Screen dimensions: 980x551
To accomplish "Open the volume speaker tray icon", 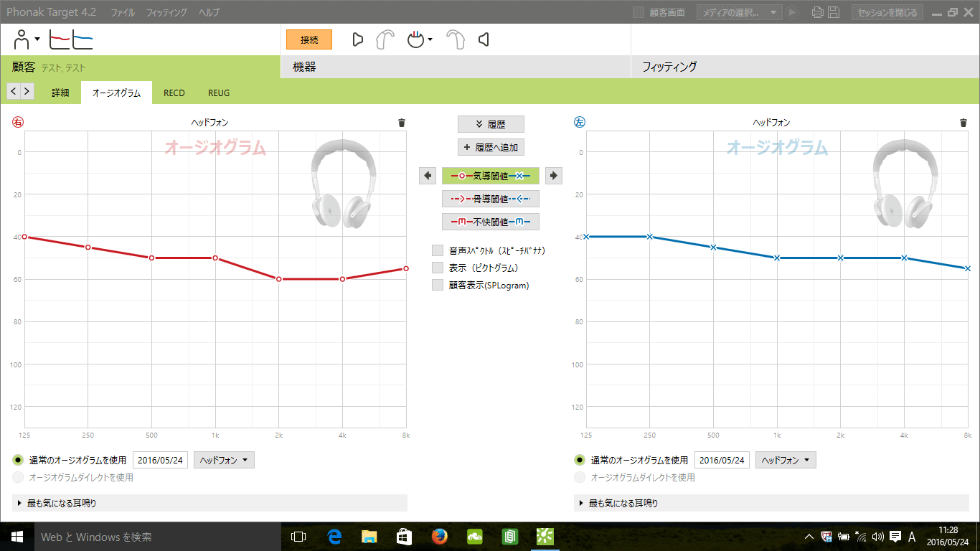I will (877, 537).
